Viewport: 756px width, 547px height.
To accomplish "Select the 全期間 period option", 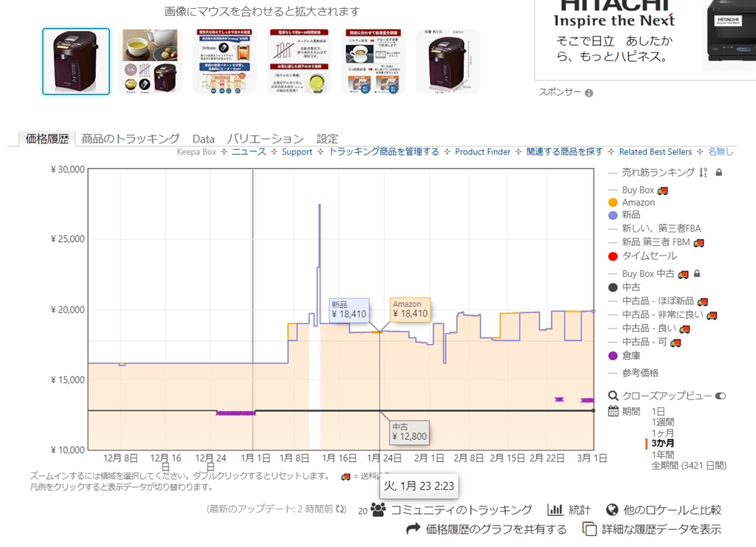I will click(689, 466).
